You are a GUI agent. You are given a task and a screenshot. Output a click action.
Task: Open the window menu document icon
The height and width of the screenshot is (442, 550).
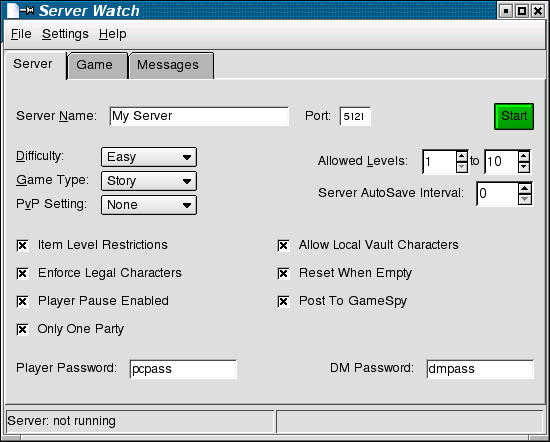pos(12,10)
